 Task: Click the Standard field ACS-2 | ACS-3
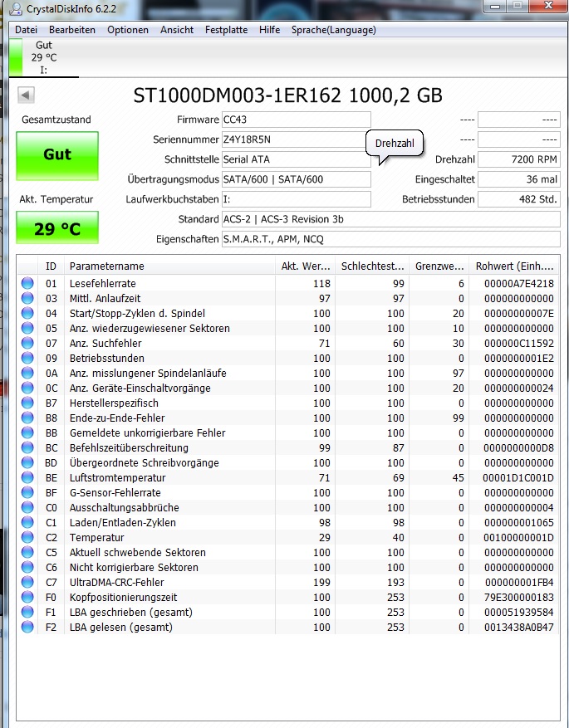point(391,219)
